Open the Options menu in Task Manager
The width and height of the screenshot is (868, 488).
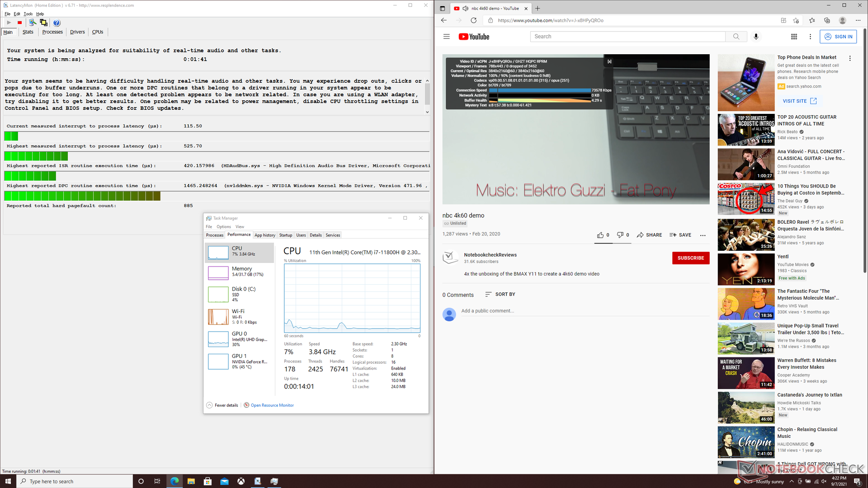coord(223,227)
